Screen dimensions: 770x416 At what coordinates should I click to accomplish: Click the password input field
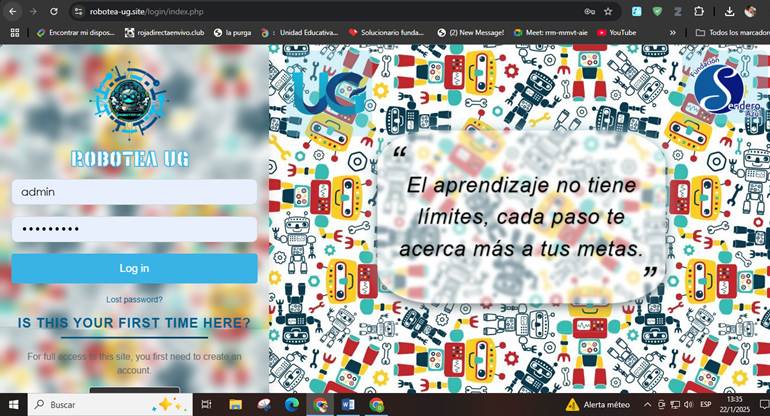pyautogui.click(x=134, y=229)
